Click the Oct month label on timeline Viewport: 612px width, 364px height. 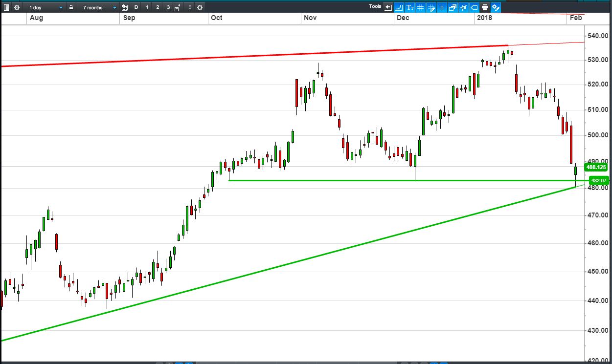click(216, 18)
